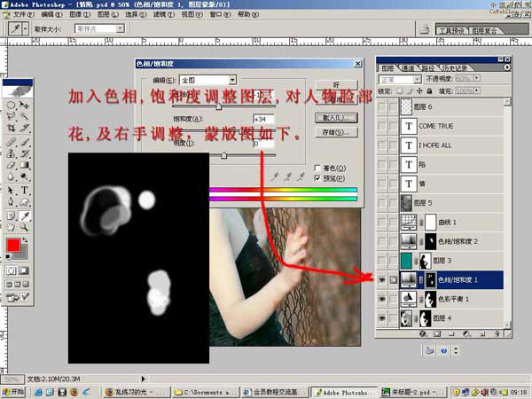Show the 图层 3 layer
This screenshot has width=532, height=399.
click(382, 261)
